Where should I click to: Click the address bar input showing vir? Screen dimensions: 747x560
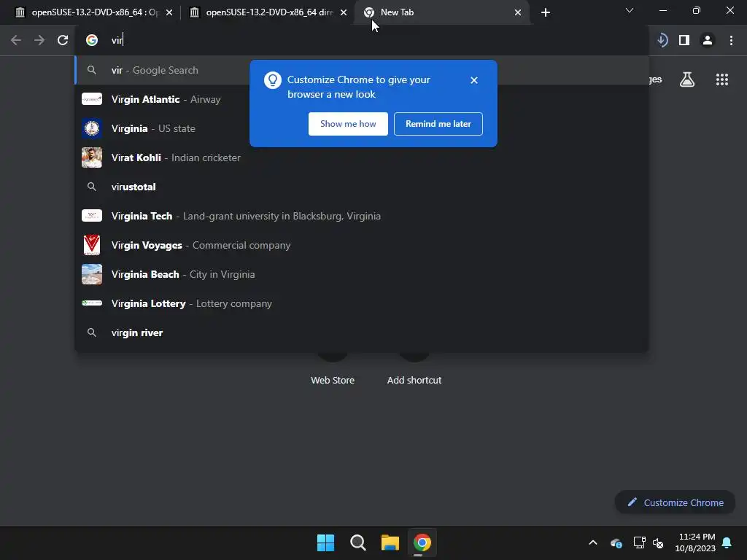click(362, 41)
